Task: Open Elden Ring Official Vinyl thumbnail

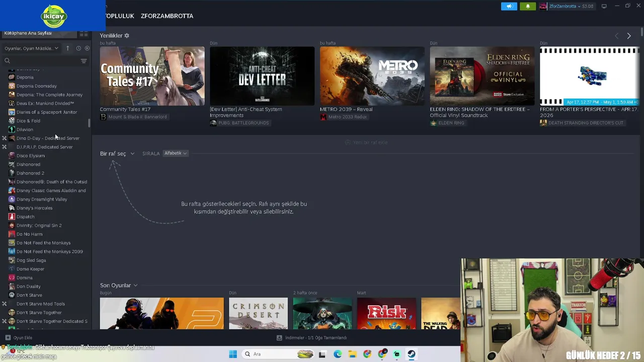Action: coord(482,76)
